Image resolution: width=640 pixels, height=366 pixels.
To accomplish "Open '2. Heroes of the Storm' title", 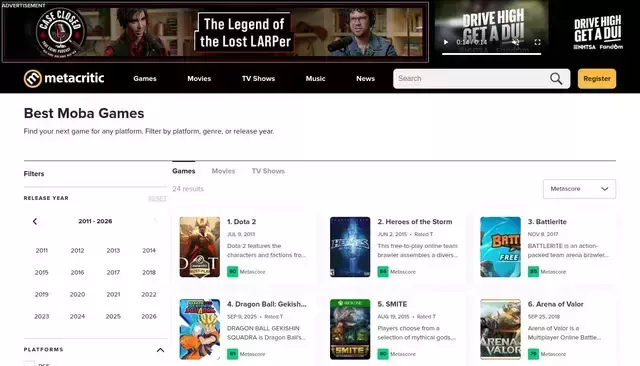I will 415,222.
